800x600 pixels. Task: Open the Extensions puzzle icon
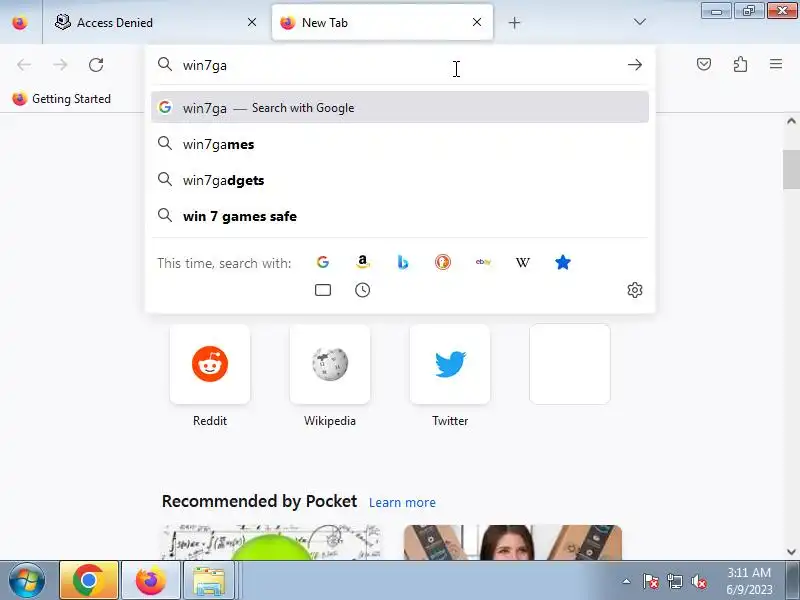point(740,64)
